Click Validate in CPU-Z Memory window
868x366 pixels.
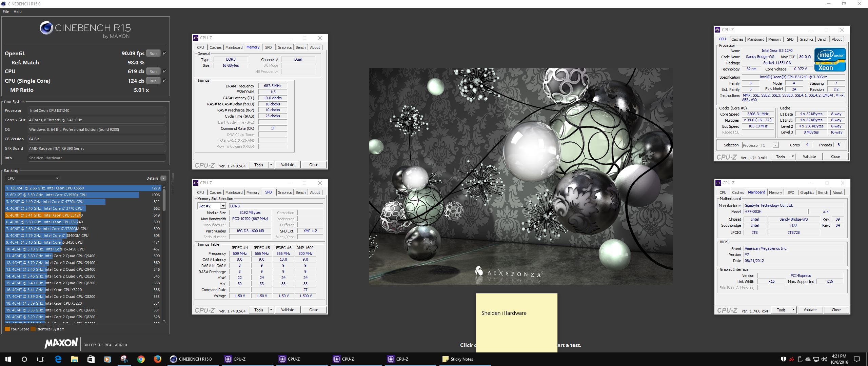pos(288,165)
